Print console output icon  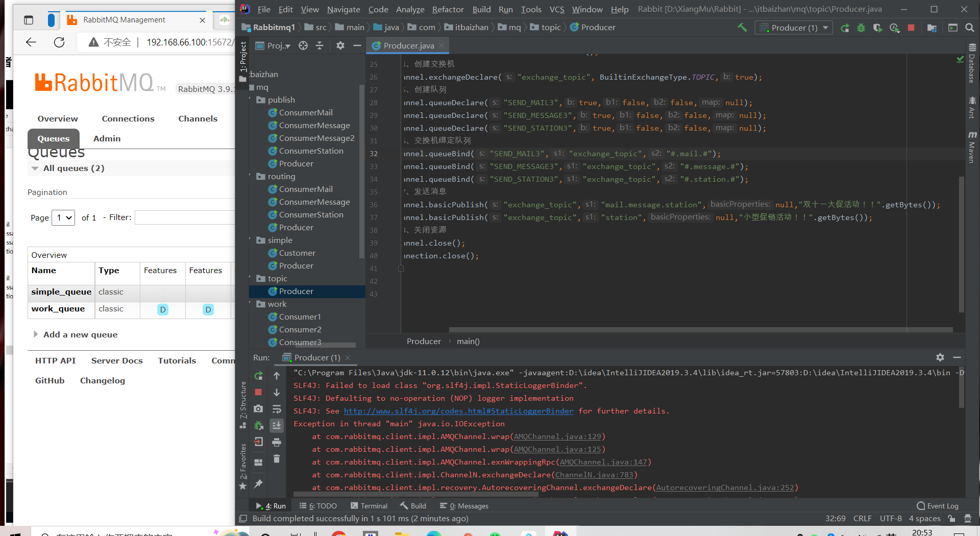(x=277, y=442)
